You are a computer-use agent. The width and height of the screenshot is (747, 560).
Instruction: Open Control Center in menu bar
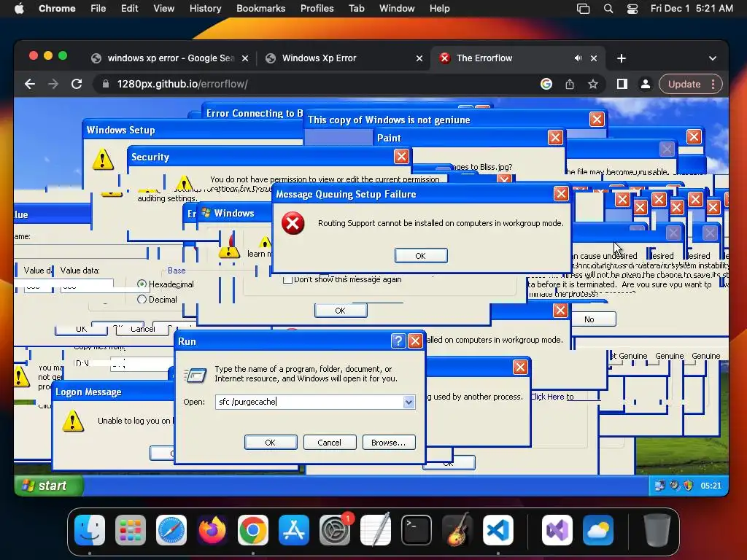[632, 9]
